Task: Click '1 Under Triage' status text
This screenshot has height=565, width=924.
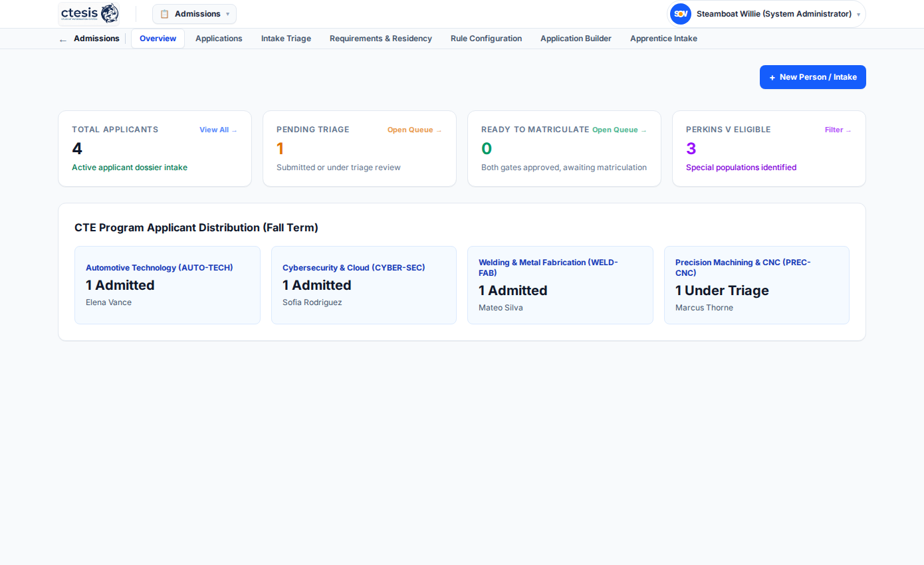Action: tap(722, 290)
